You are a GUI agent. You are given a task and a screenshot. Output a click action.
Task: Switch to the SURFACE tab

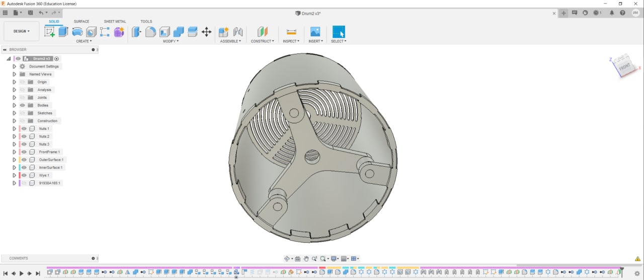(82, 22)
